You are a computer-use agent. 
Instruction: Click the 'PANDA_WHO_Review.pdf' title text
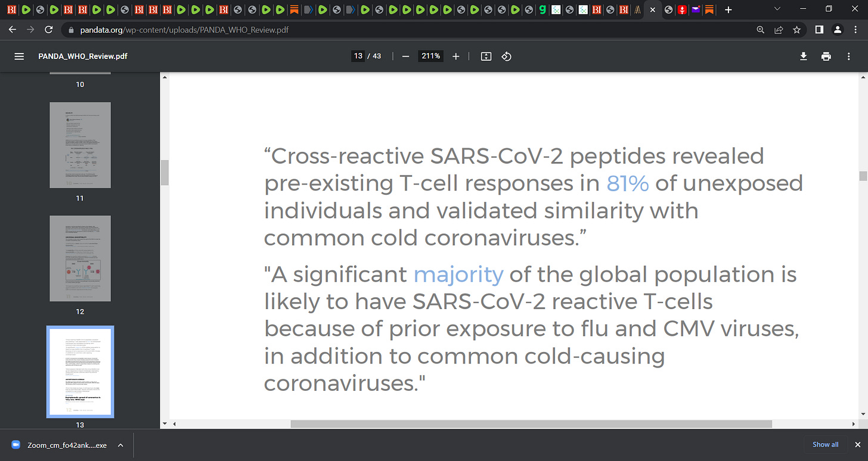click(x=83, y=56)
